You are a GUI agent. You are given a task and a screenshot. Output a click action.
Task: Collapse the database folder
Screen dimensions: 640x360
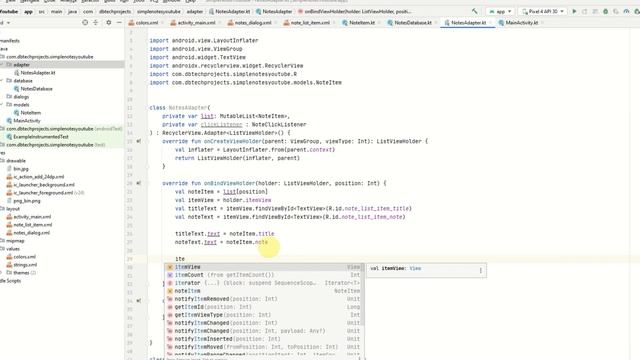pos(2,80)
